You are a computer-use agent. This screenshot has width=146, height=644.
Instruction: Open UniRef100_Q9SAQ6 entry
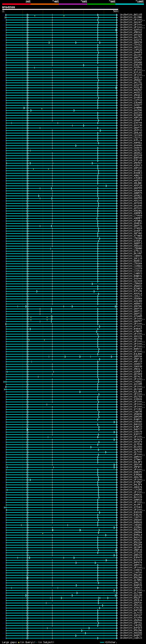coord(131,63)
